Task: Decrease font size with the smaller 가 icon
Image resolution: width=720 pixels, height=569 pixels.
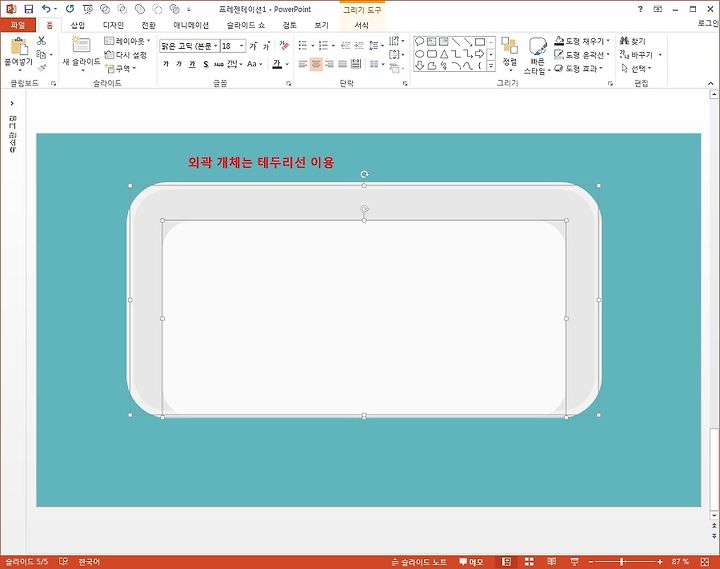Action: [266, 46]
